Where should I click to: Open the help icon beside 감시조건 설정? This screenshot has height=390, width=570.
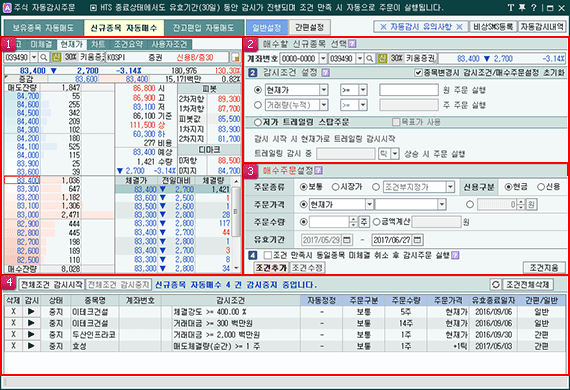326,73
